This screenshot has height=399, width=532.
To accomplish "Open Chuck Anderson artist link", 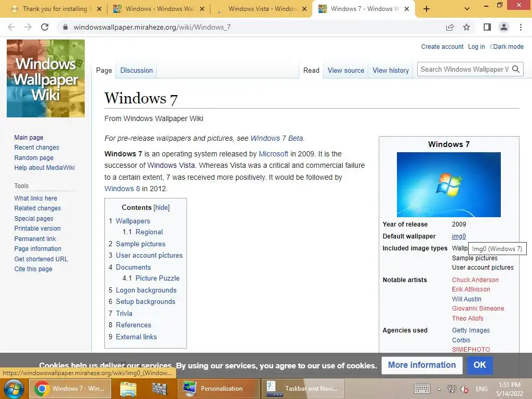I will (x=475, y=280).
